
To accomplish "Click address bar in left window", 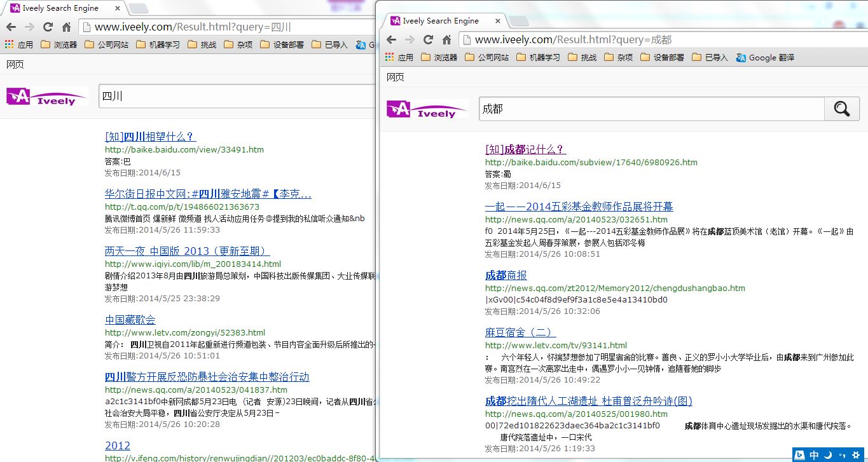I will (x=227, y=27).
